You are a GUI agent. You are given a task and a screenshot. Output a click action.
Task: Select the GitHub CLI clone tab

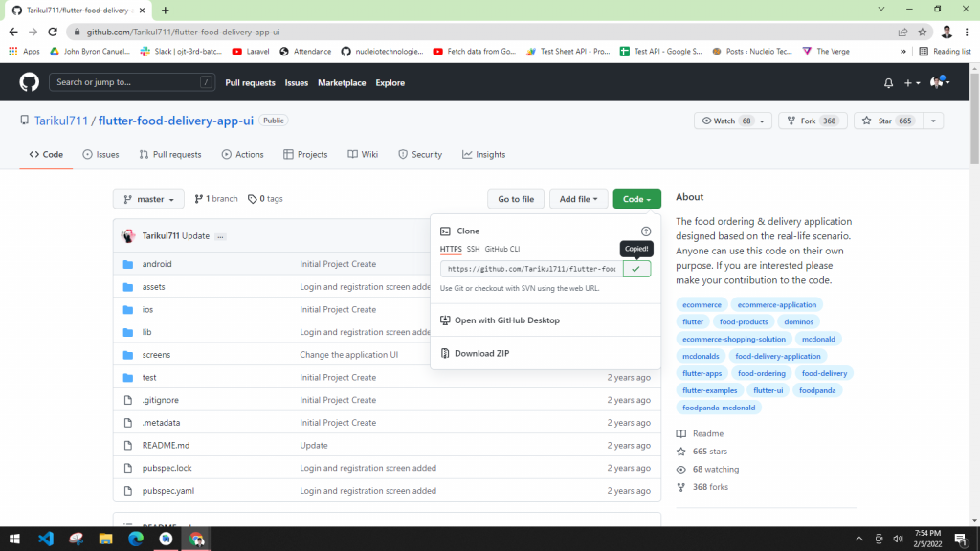click(x=501, y=249)
